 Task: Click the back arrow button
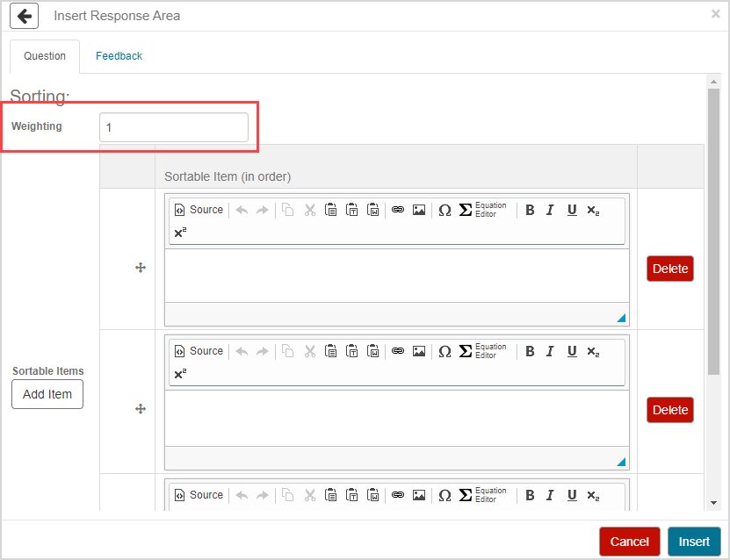[25, 16]
